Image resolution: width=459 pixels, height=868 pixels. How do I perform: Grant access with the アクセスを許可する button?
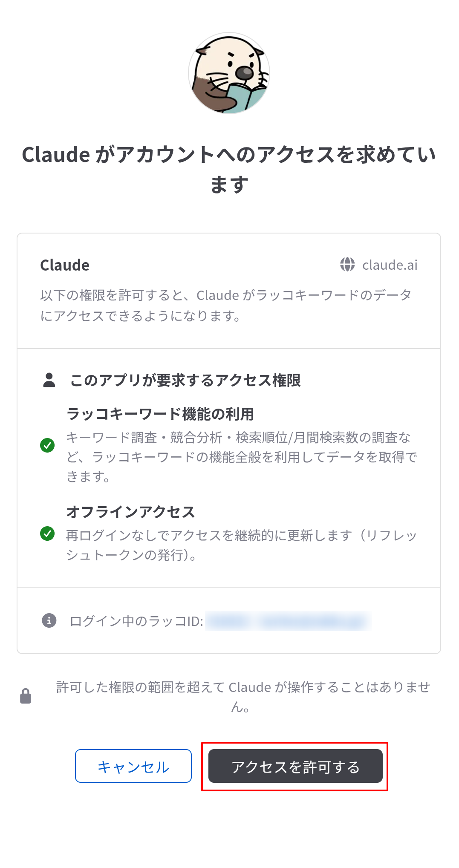click(x=295, y=766)
